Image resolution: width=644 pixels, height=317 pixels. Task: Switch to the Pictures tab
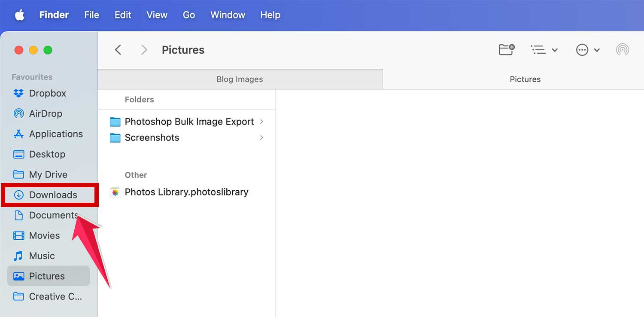pyautogui.click(x=525, y=79)
